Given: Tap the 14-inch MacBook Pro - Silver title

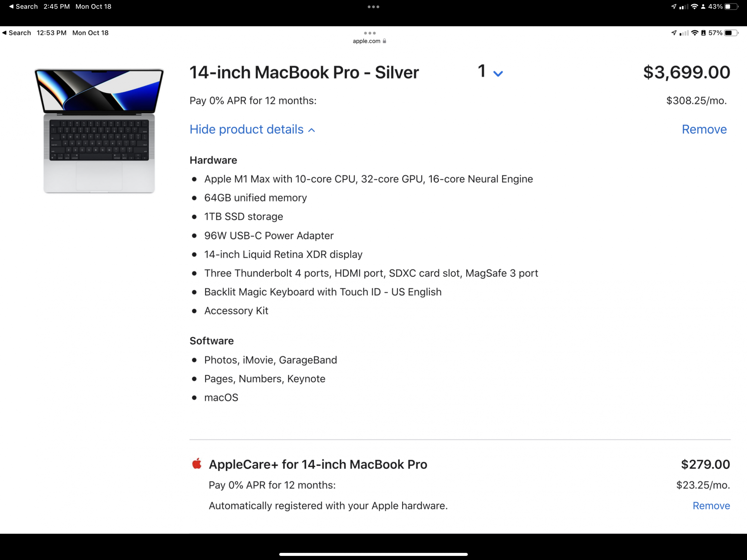Looking at the screenshot, I should click(304, 72).
